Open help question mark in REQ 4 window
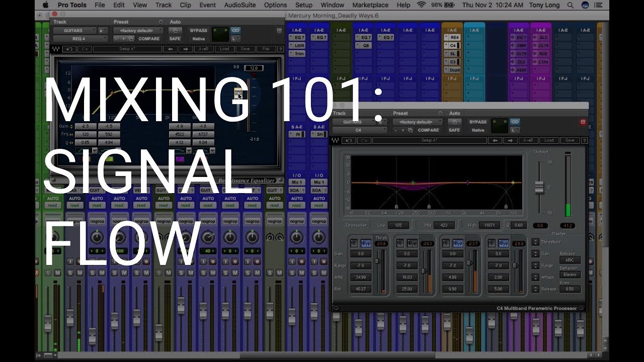This screenshot has width=644, height=362. (x=281, y=49)
